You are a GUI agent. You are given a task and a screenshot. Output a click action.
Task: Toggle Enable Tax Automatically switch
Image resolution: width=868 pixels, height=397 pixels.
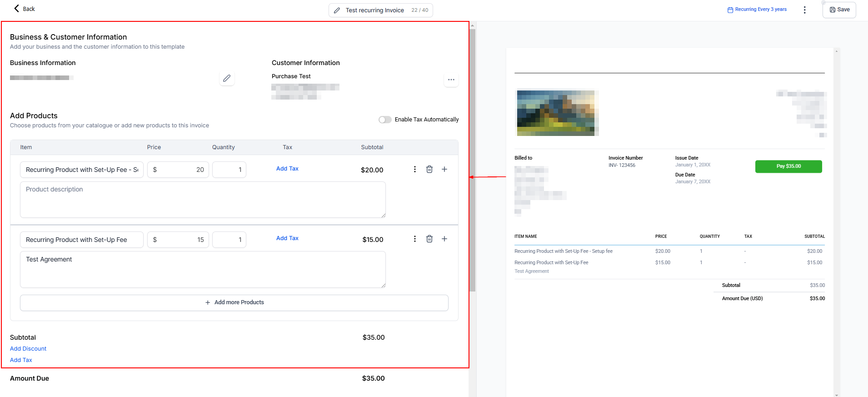pos(385,120)
